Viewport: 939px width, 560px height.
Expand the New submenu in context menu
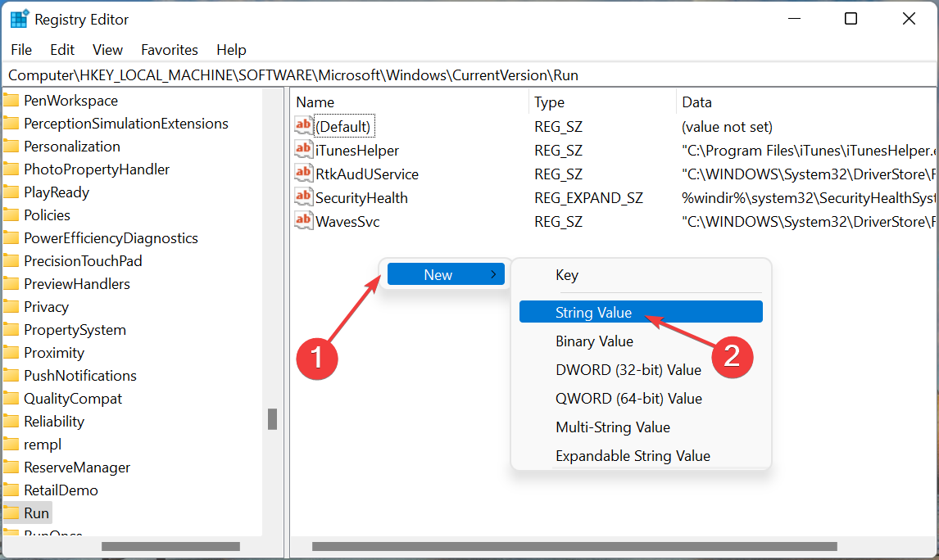tap(446, 274)
